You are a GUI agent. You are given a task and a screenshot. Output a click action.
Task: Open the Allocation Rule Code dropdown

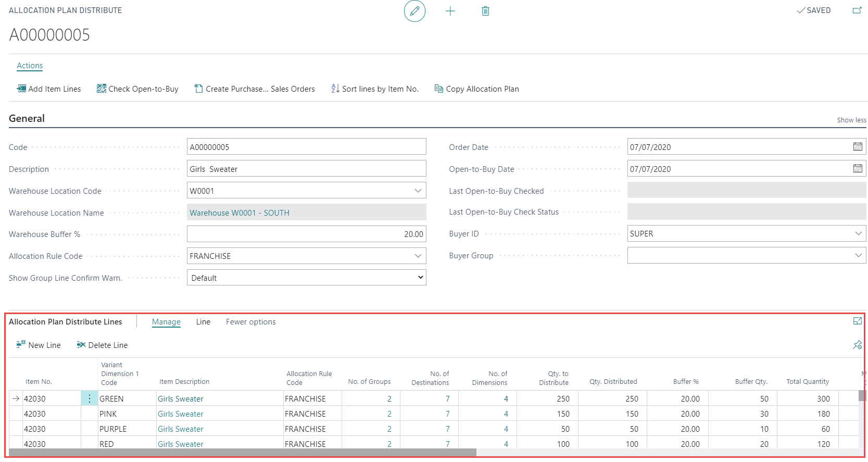[x=418, y=256]
